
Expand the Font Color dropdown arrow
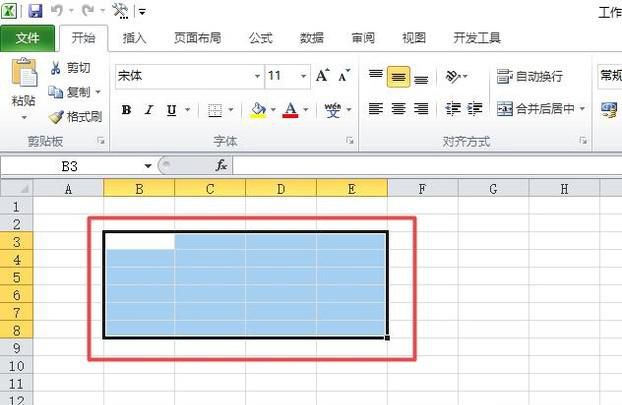coord(306,110)
